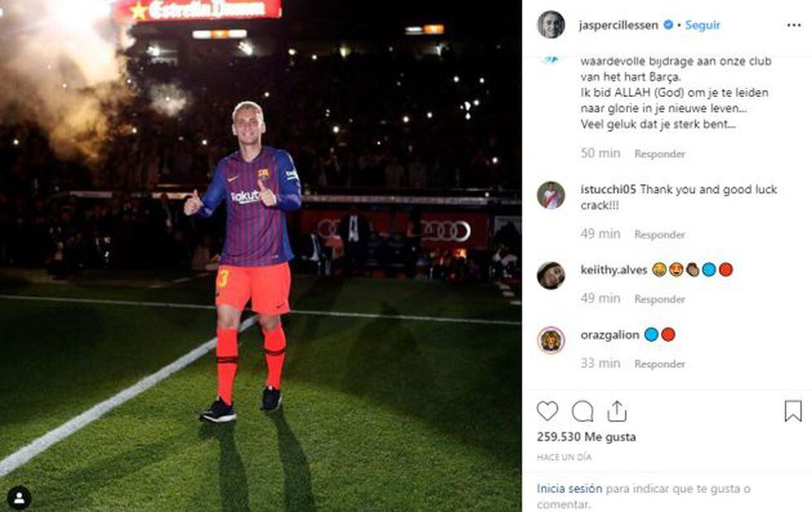View istucchi05 commenter avatar
Screen dimensions: 812x512
(551, 196)
